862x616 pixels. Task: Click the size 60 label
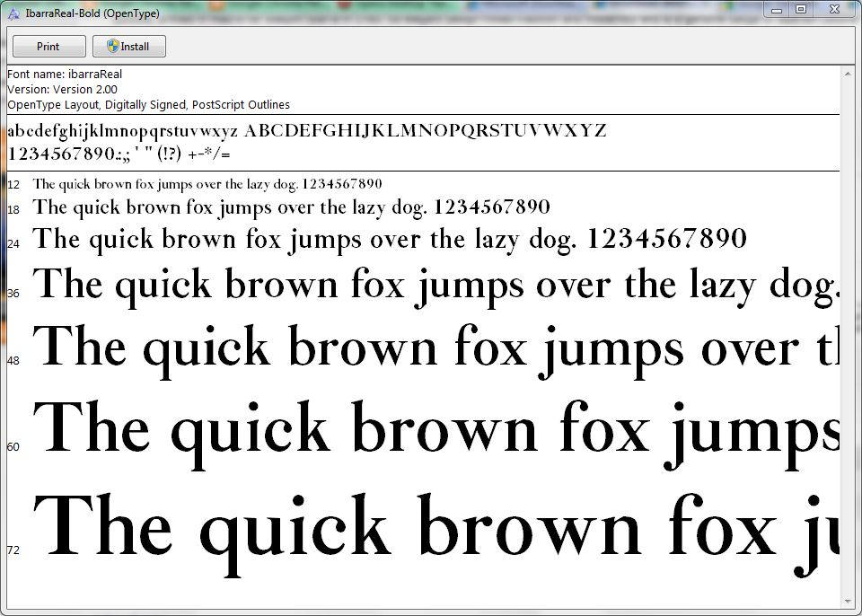(13, 446)
